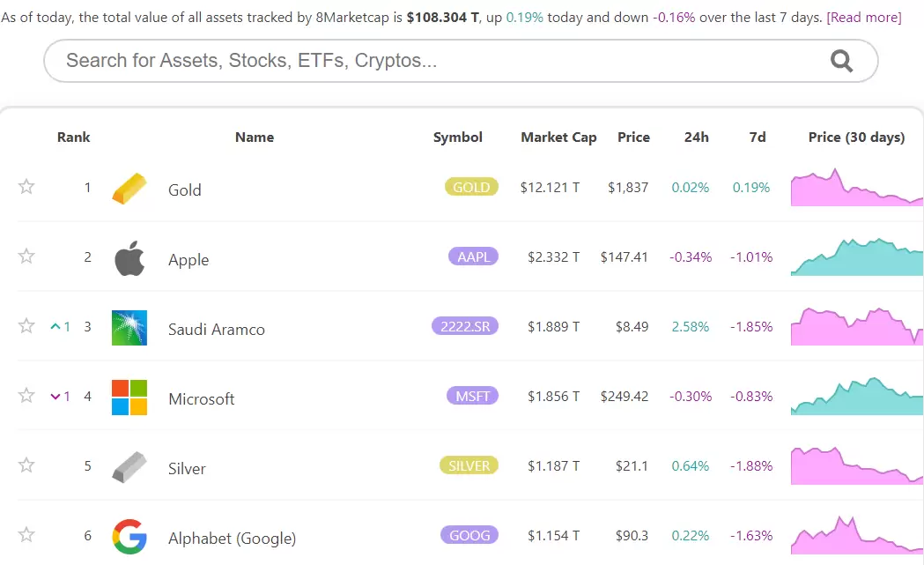Click the Apple logo icon

point(129,258)
